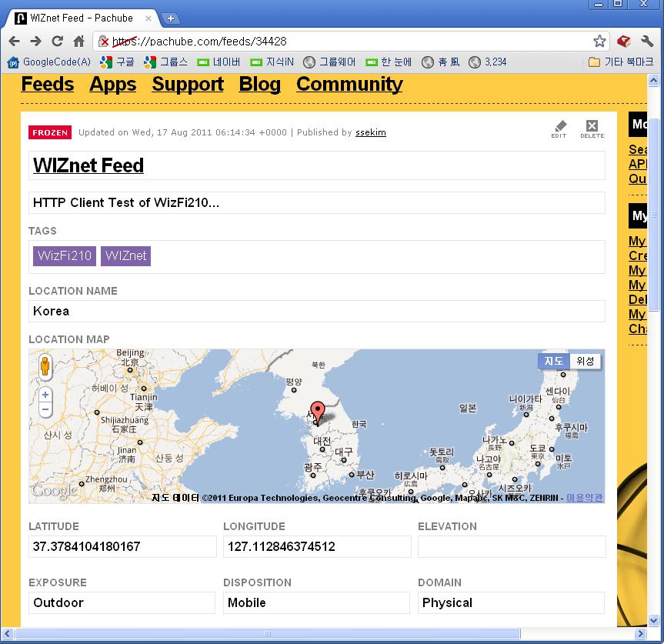This screenshot has width=664, height=644.
Task: Open the Community navigation item
Action: [x=349, y=85]
